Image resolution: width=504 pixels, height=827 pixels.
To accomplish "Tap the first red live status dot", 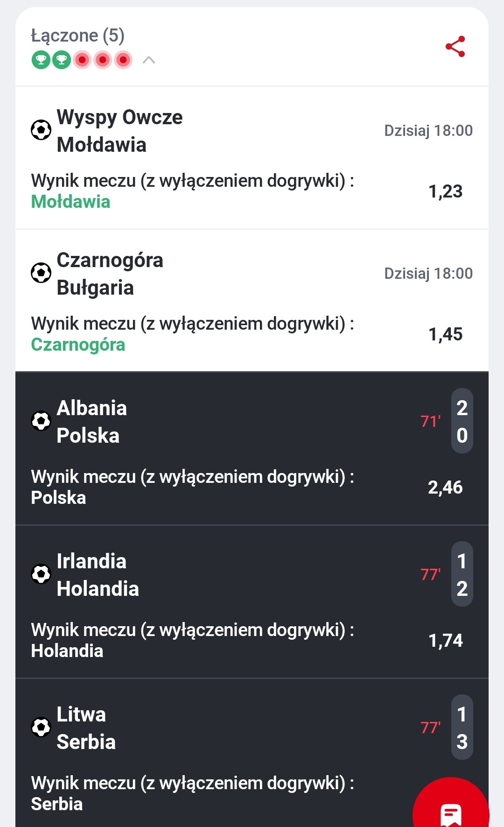I will (x=82, y=60).
